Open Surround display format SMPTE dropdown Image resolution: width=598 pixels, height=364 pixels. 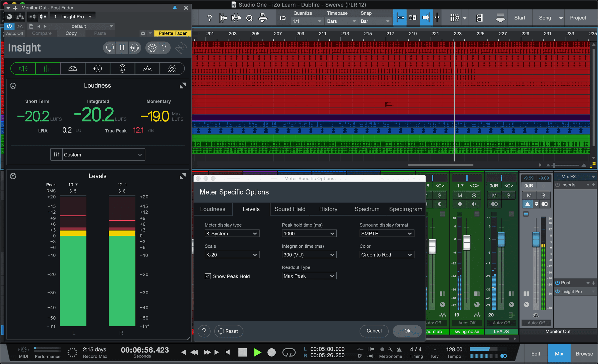pos(387,233)
